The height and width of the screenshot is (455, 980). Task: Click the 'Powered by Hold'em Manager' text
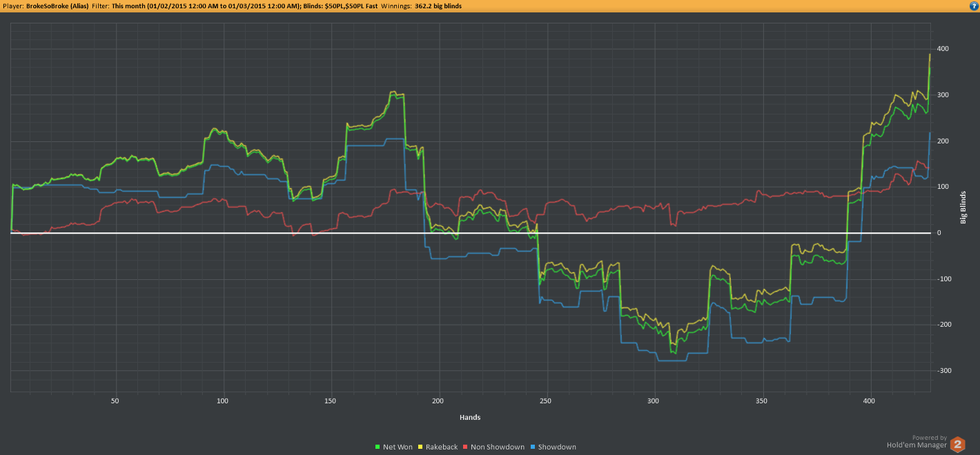coord(917,441)
